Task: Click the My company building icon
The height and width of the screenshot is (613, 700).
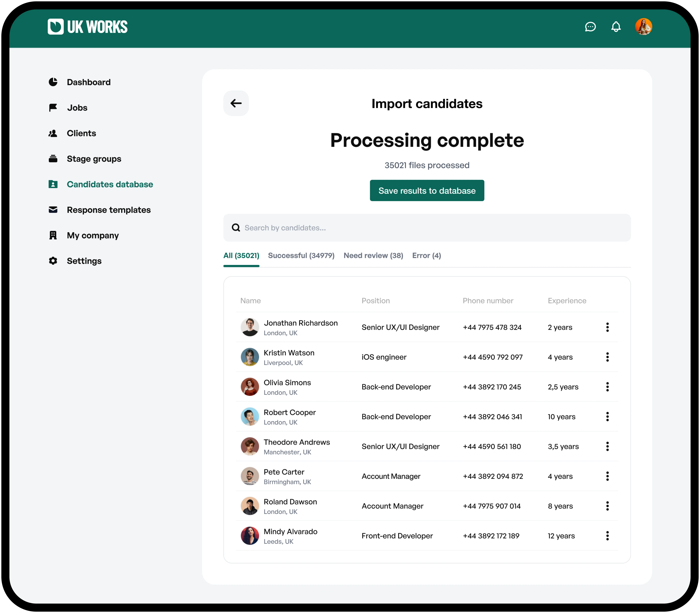Action: (x=53, y=235)
